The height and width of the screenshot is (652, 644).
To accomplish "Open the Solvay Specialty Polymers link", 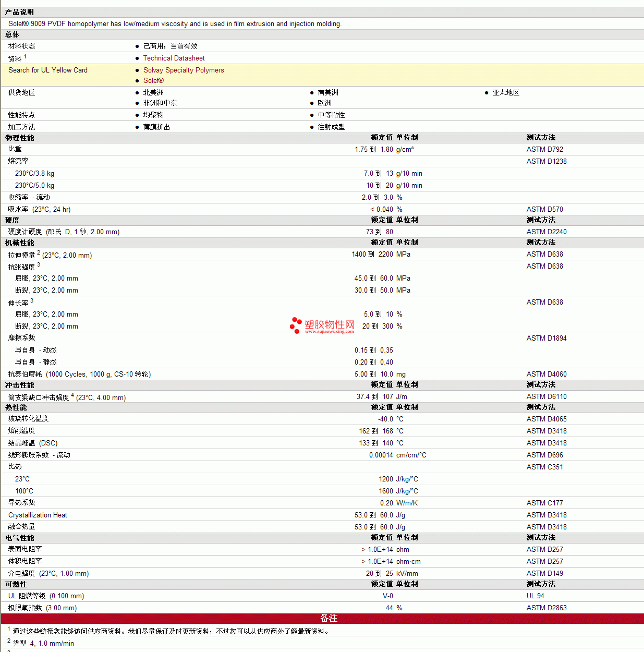I will coord(184,70).
